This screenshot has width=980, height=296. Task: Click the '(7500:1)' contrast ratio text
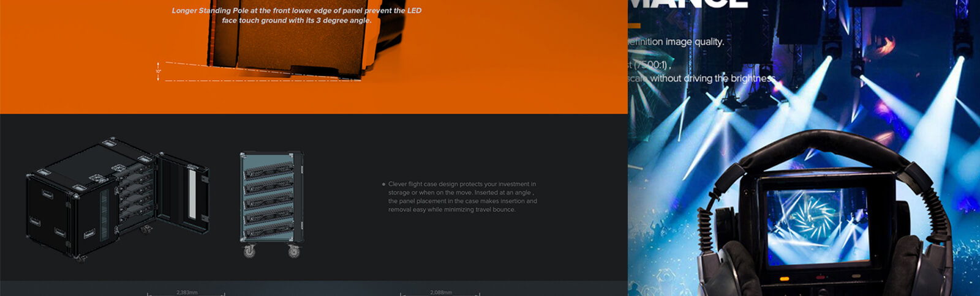pyautogui.click(x=650, y=64)
